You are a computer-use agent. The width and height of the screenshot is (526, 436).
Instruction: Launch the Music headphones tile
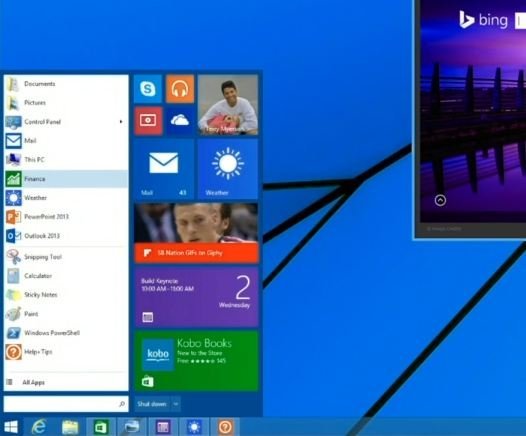180,89
